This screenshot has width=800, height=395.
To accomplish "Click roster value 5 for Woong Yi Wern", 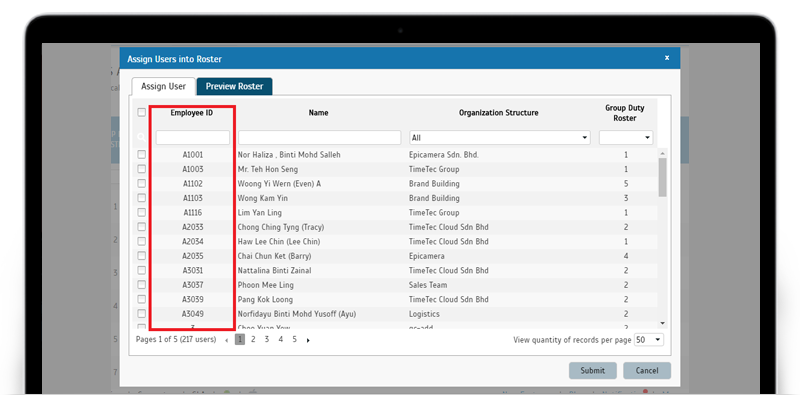I will tap(626, 184).
